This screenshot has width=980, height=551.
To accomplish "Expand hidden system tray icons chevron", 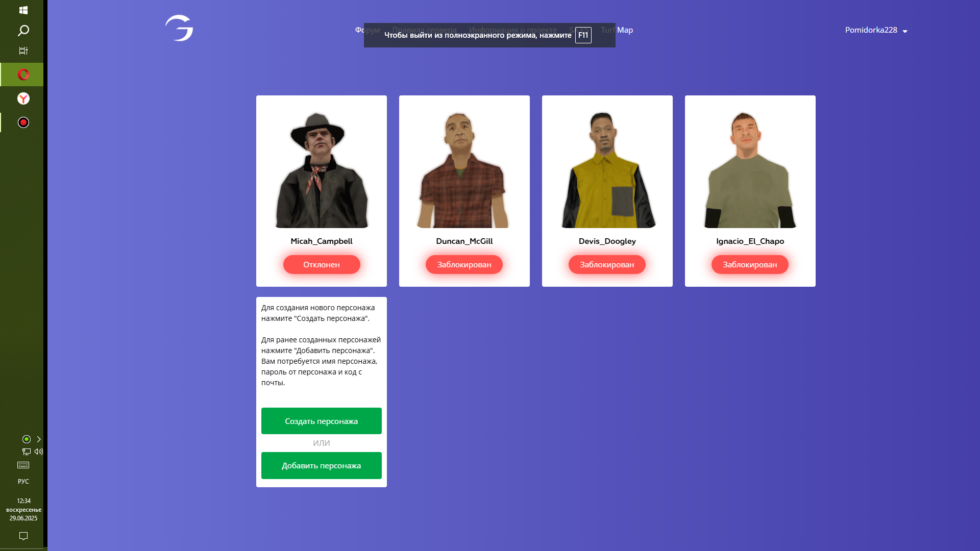I will (39, 439).
